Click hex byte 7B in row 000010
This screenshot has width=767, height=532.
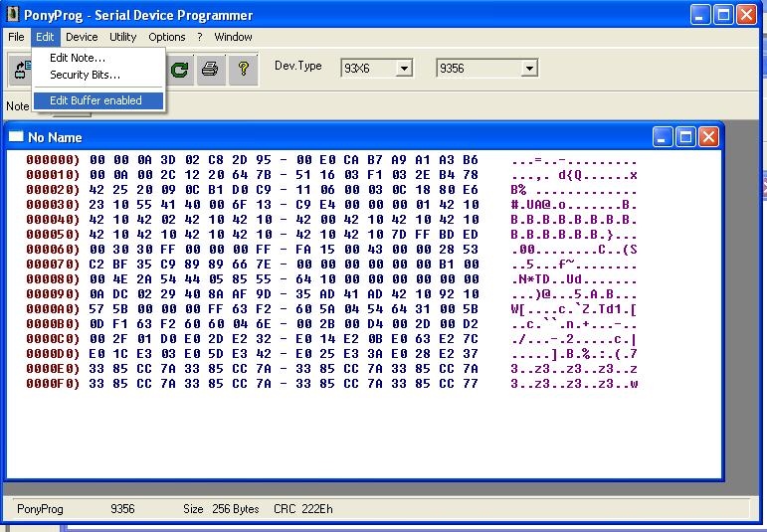pyautogui.click(x=264, y=175)
